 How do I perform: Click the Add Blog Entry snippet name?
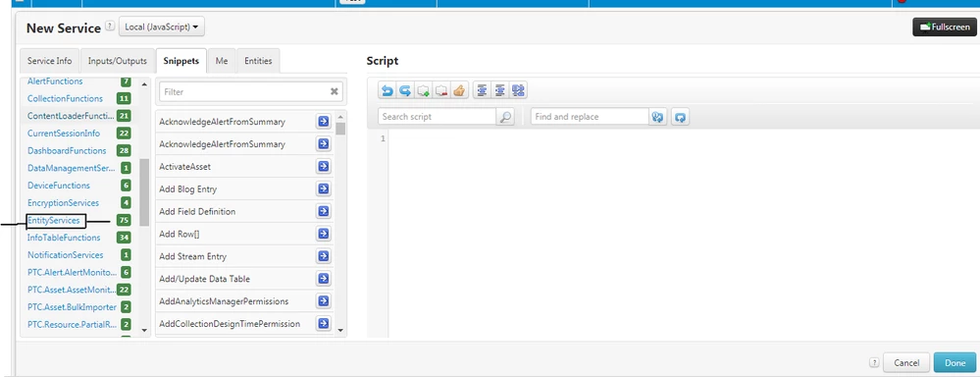tap(187, 188)
